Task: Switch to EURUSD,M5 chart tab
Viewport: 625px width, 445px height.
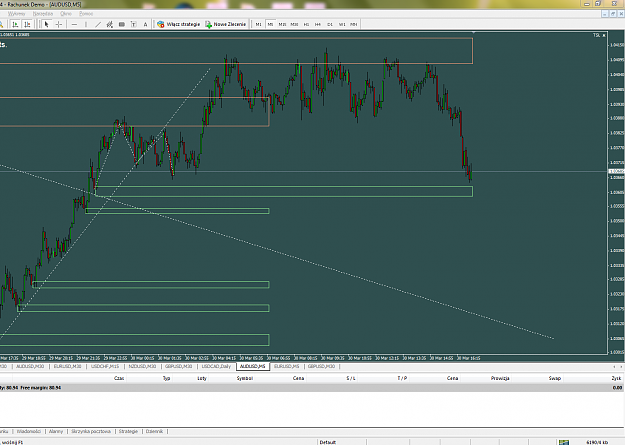Action: [287, 366]
